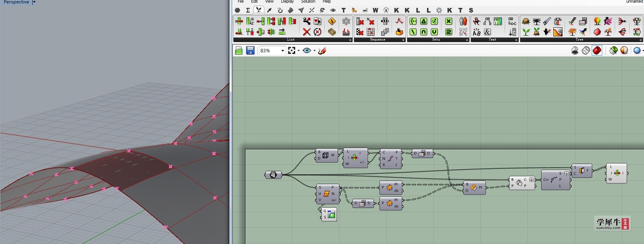The height and width of the screenshot is (244, 644).
Task: Expand the Sequence panel plus button
Action: (x=403, y=40)
